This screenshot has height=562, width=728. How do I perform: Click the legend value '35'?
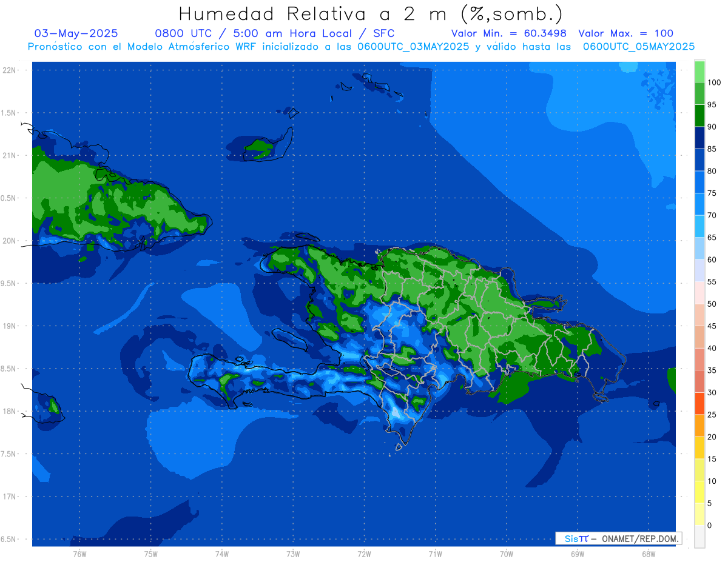tap(712, 370)
